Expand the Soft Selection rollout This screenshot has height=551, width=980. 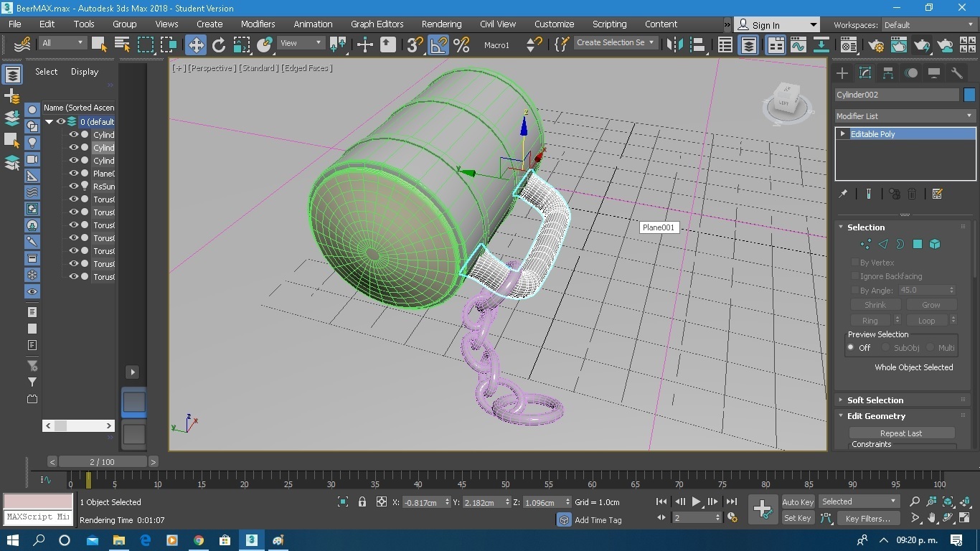[875, 400]
